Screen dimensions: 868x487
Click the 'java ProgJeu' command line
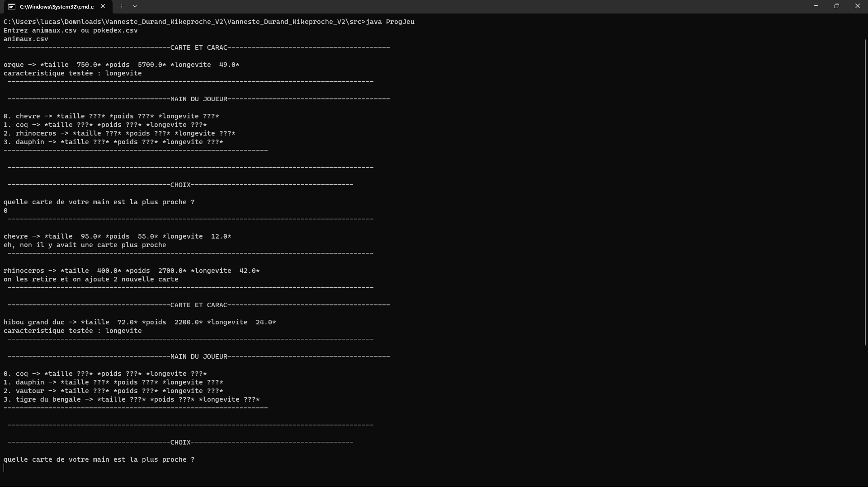coord(209,22)
